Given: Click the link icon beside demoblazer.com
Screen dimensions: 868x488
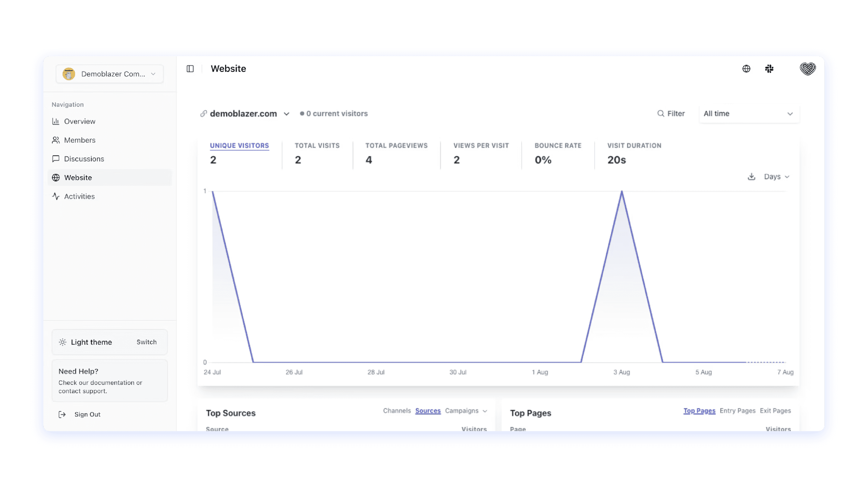Looking at the screenshot, I should point(203,114).
